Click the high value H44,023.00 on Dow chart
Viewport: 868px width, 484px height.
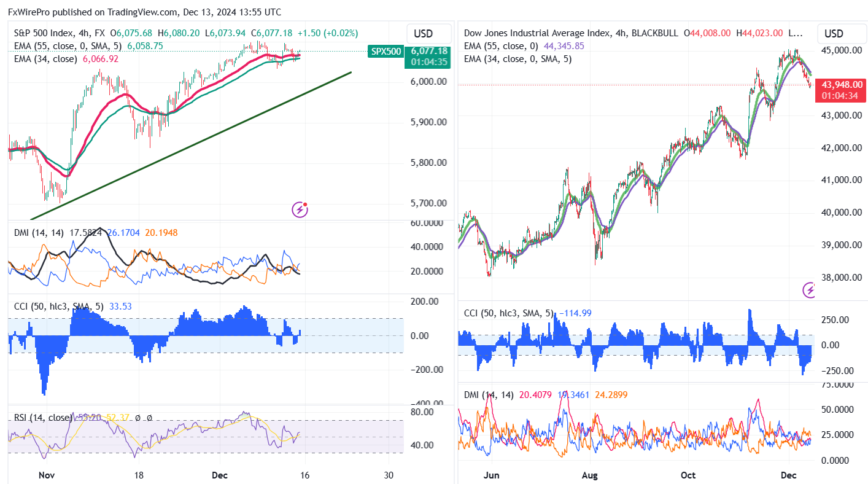click(760, 33)
